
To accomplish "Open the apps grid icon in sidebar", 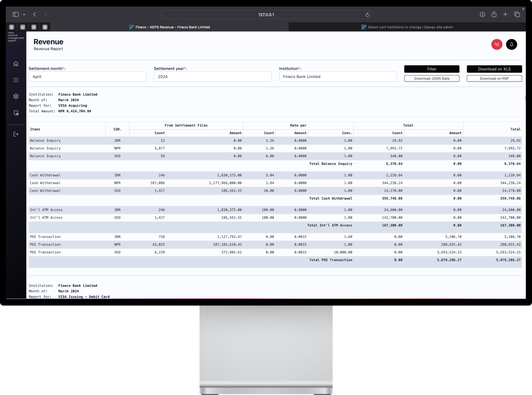I will click(15, 80).
